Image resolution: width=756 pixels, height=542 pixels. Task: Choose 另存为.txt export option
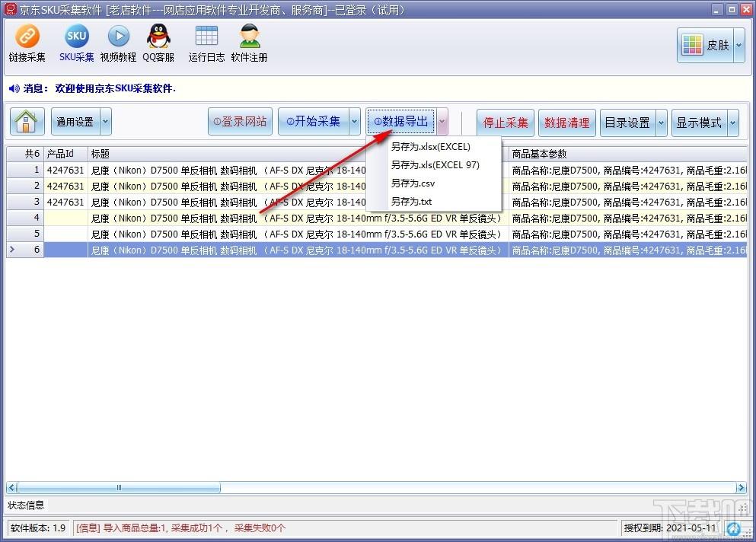pyautogui.click(x=434, y=202)
